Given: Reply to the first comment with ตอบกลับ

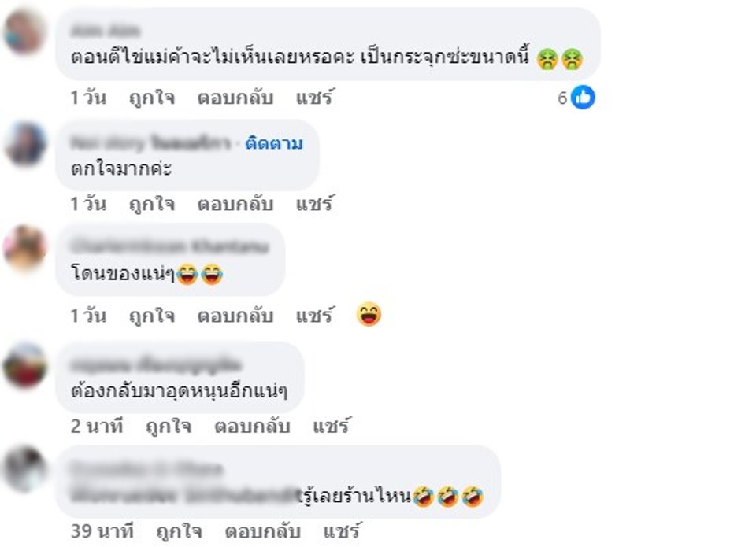Looking at the screenshot, I should click(x=235, y=98).
